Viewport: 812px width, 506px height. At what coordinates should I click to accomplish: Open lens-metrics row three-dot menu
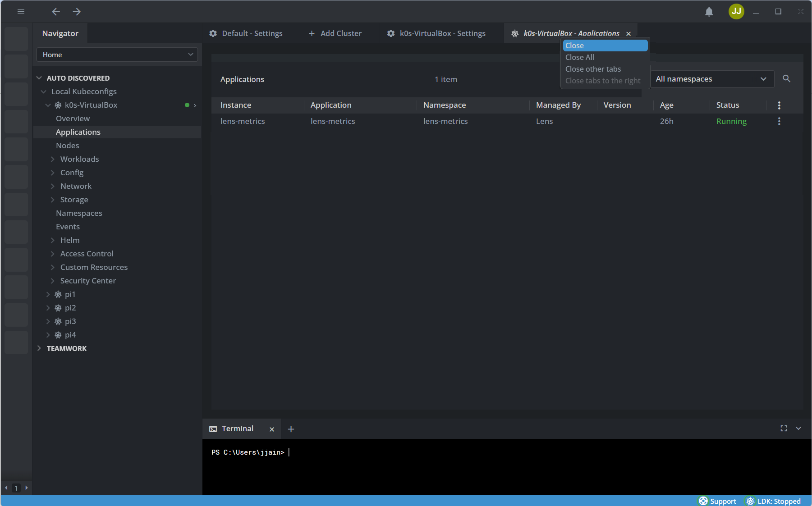779,121
